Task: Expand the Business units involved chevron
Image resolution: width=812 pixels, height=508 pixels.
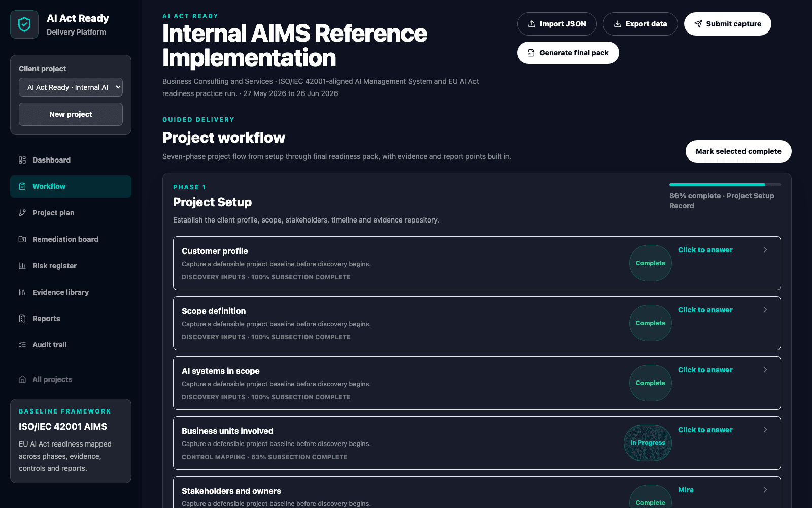Action: [x=765, y=430]
